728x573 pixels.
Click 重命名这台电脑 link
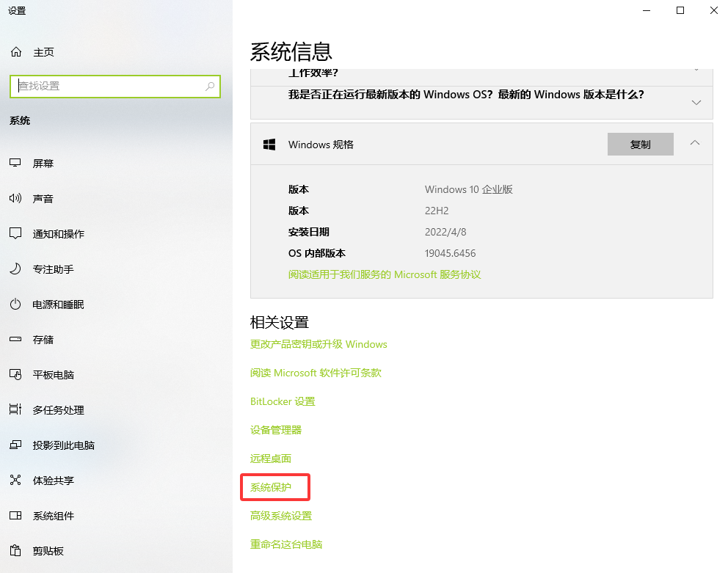point(286,544)
